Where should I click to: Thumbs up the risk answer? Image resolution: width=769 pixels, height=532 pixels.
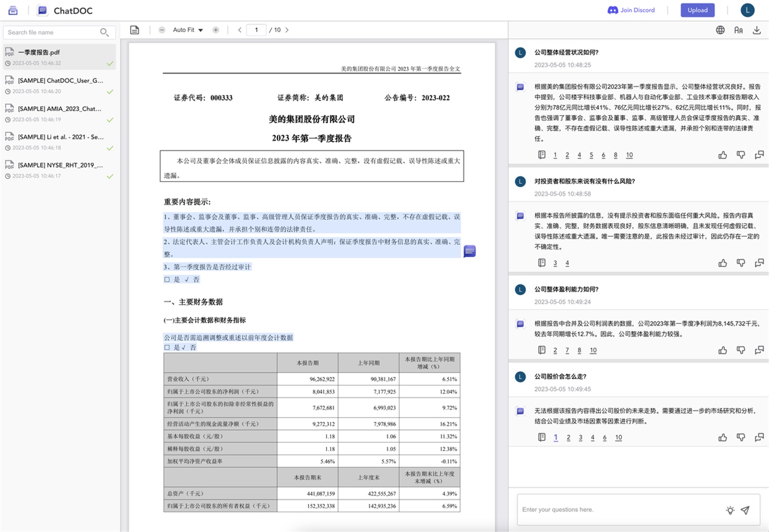(722, 263)
